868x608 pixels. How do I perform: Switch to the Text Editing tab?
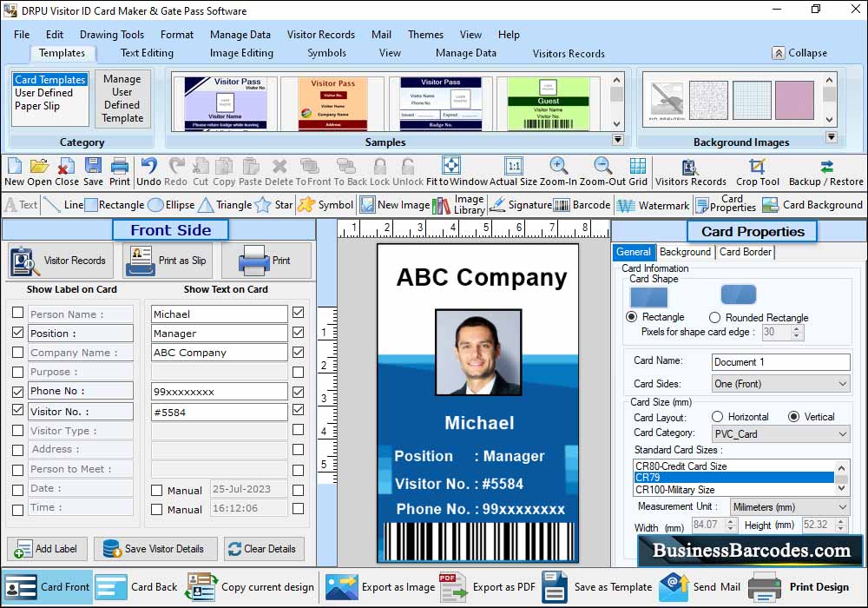pyautogui.click(x=147, y=53)
